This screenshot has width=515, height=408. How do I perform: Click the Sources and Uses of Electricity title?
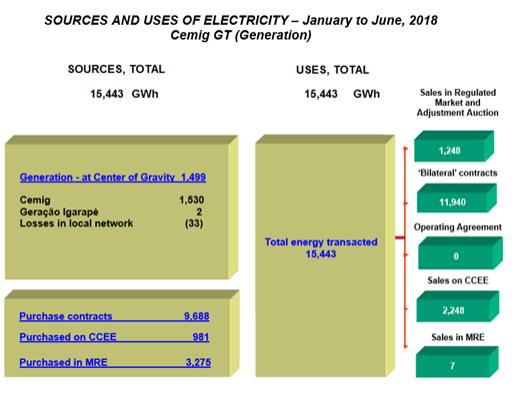point(241,20)
